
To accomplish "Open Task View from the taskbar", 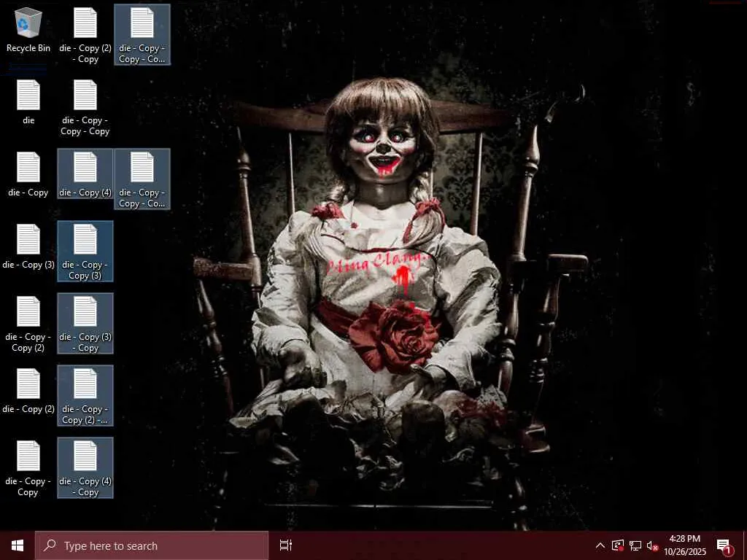I will [285, 545].
